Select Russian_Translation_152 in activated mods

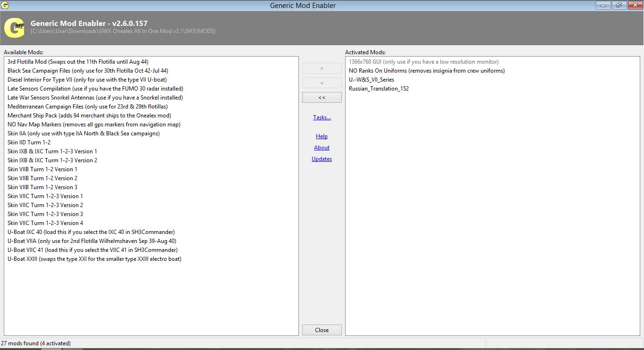tap(379, 89)
